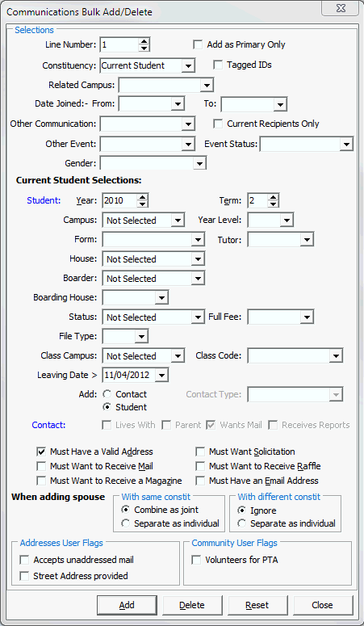Tick Must Have an Email Address
The height and width of the screenshot is (626, 364).
pos(200,481)
